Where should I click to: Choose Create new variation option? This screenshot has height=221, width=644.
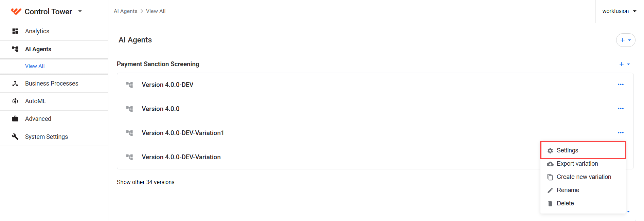[x=583, y=177]
